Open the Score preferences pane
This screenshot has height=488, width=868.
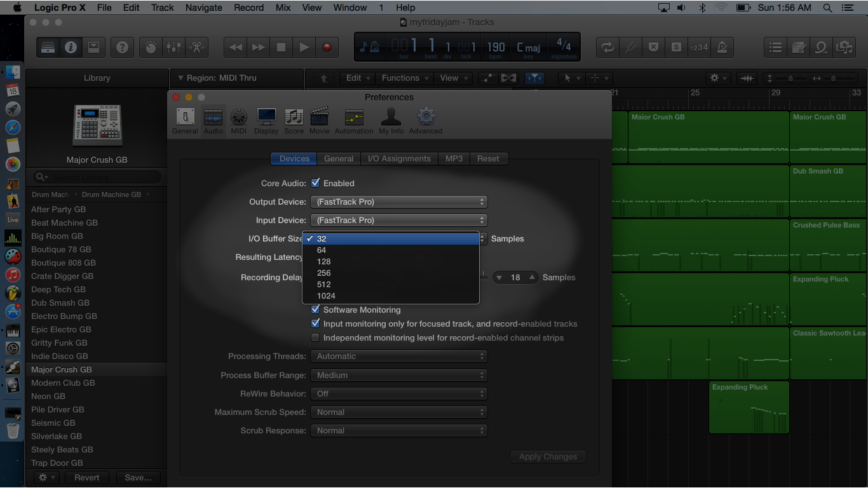[294, 120]
